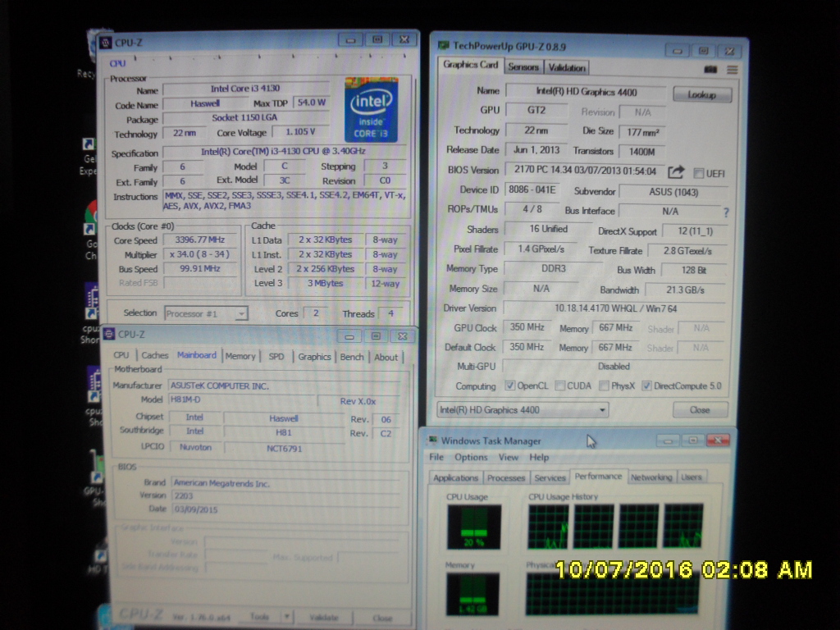Open the Memory tab in CPU-Z
Viewport: 840px width, 630px height.
pyautogui.click(x=240, y=356)
